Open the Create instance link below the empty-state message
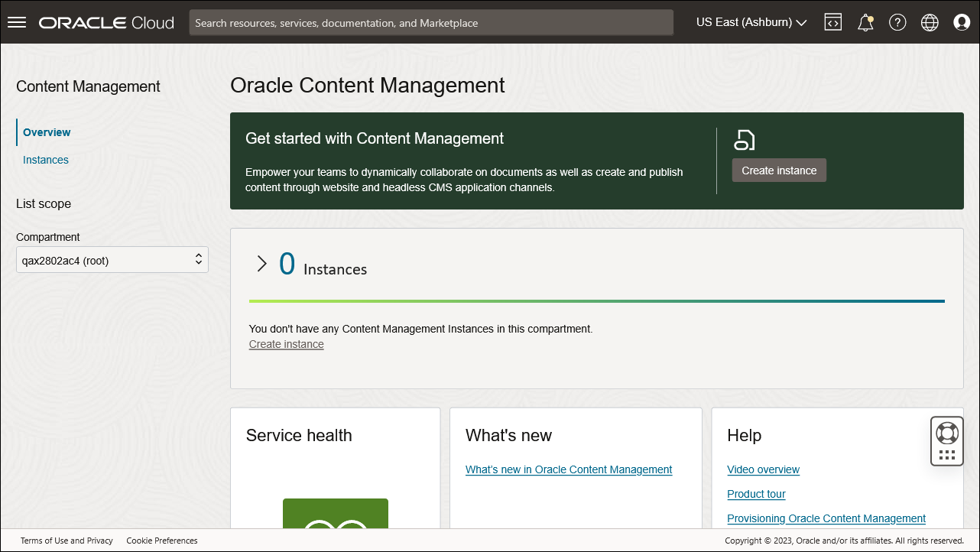Viewport: 980px width, 552px height. (x=286, y=344)
